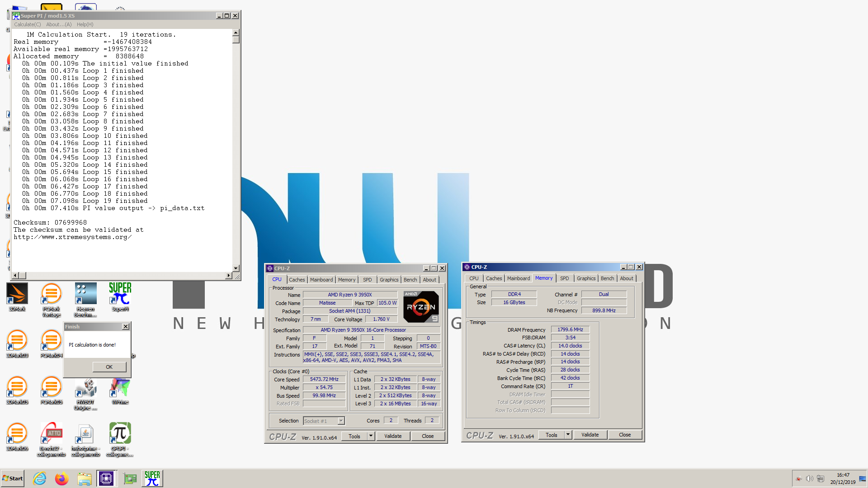Click OK in the Finish dialog

[x=109, y=367]
